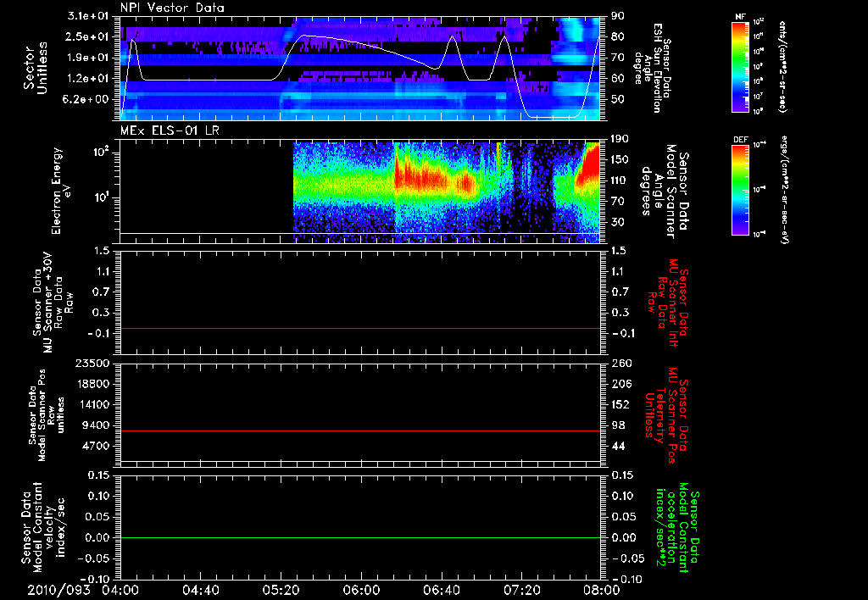Click the red MU Scanner Init label
This screenshot has height=600, width=868.
pos(668,303)
